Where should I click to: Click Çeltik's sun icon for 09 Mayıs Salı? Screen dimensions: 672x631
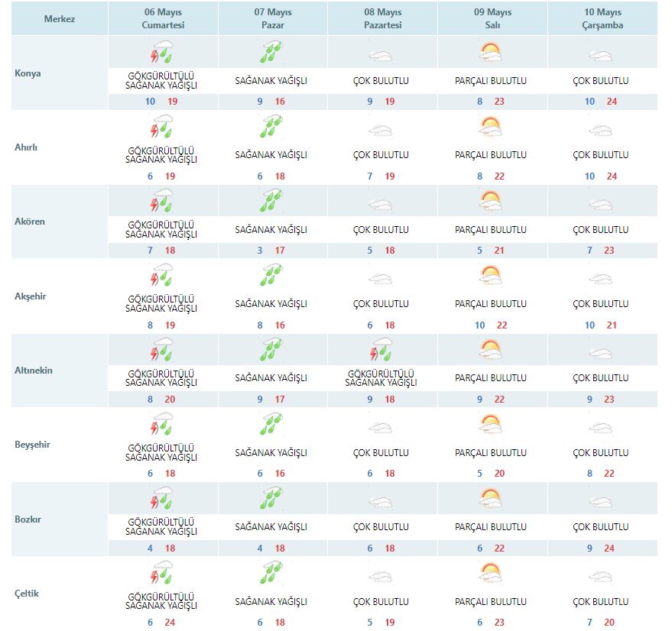click(491, 573)
